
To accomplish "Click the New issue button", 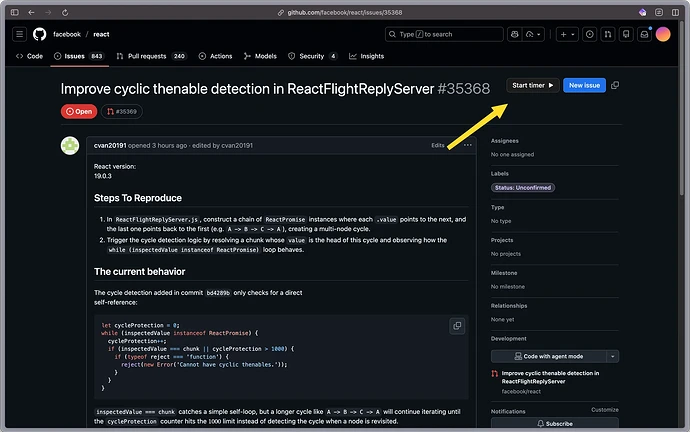I will tap(584, 85).
